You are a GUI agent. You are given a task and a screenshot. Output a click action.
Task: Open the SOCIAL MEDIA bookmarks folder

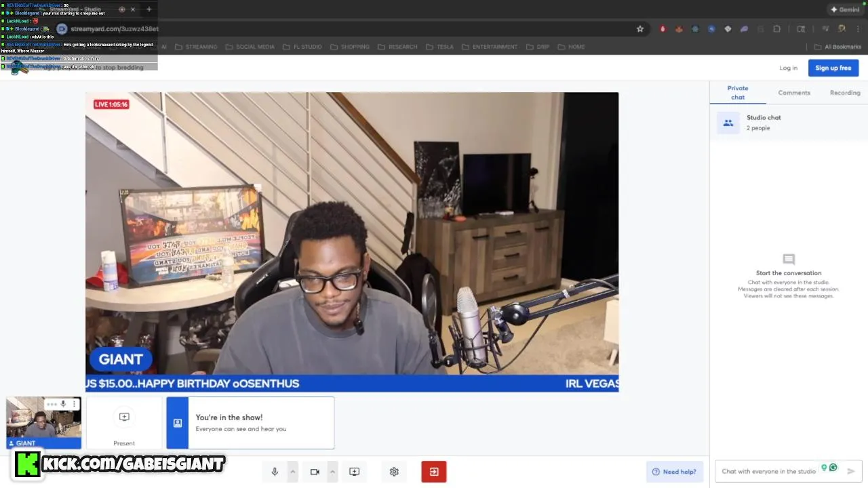[x=250, y=47]
